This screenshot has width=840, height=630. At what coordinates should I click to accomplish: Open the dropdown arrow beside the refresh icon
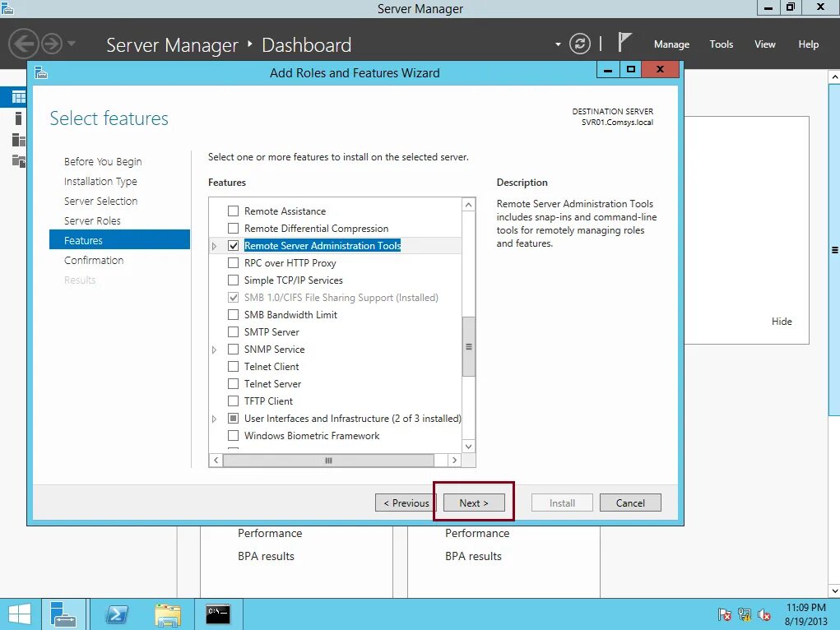(558, 44)
